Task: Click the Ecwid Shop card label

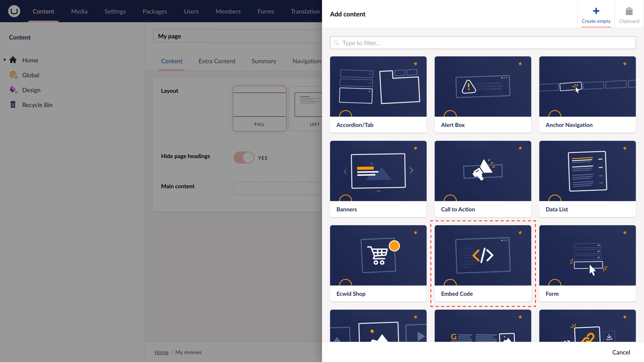Action: tap(351, 294)
